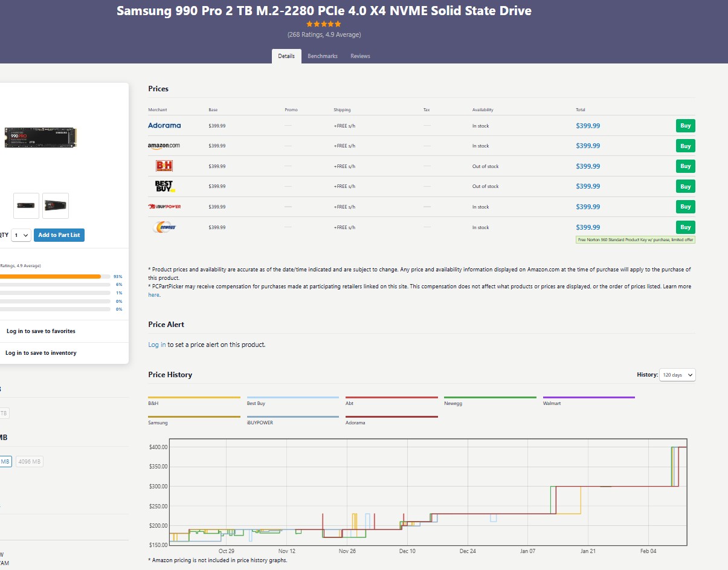Open the Reviews tab
Screen dimensions: 728x570
coord(360,56)
